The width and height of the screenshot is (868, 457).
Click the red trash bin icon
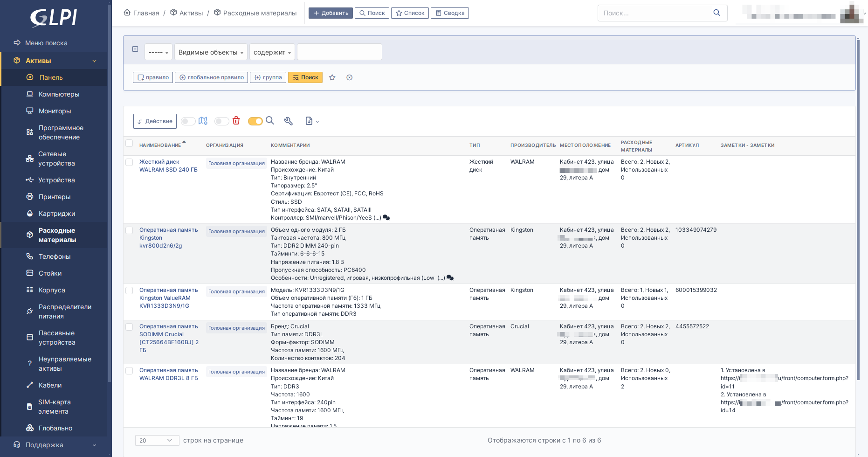point(236,121)
